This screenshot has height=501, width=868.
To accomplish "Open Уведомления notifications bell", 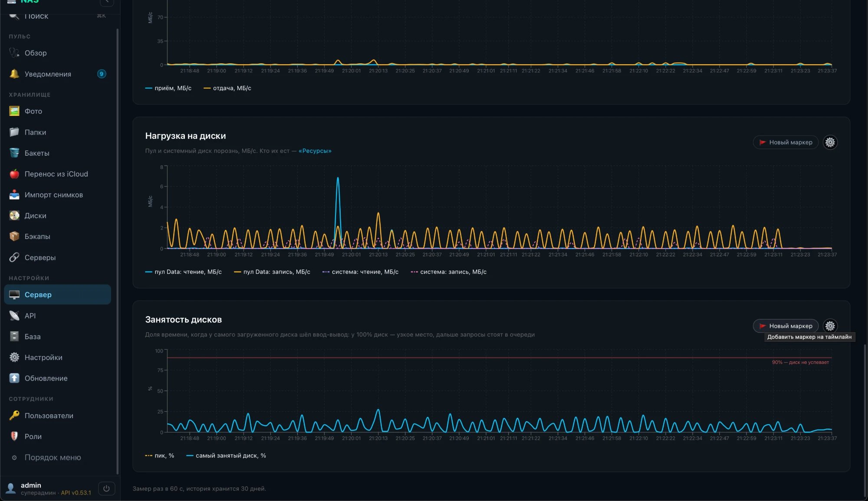I will (57, 74).
